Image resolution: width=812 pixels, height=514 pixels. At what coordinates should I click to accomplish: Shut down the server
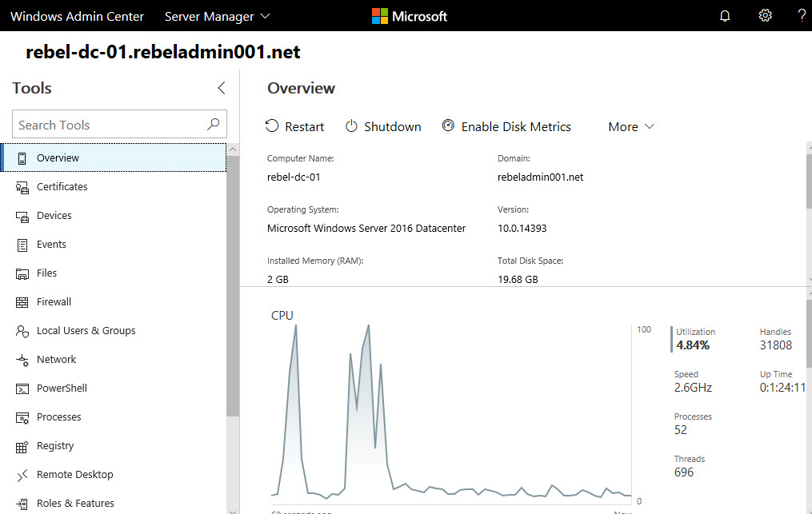[383, 127]
